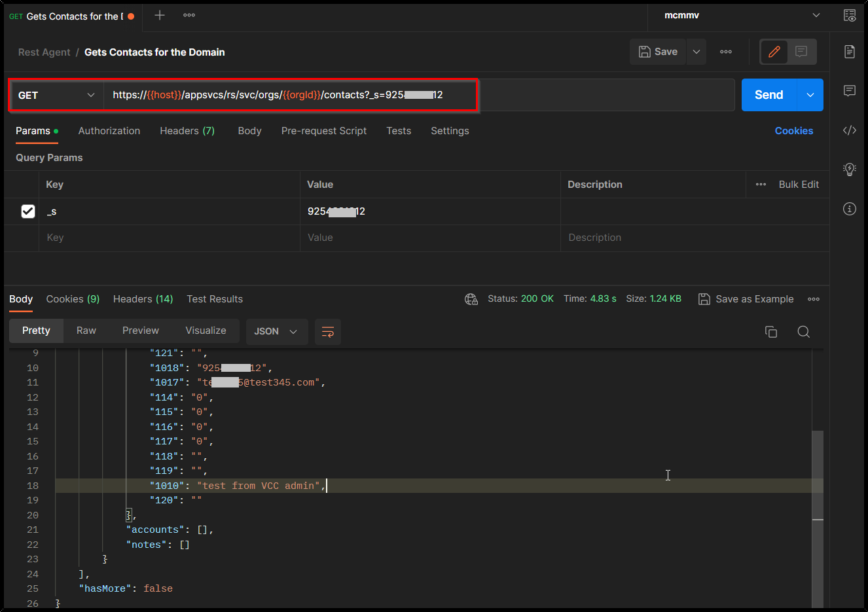Click the "hasMore": false line
Image resolution: width=868 pixels, height=612 pixels.
point(126,588)
